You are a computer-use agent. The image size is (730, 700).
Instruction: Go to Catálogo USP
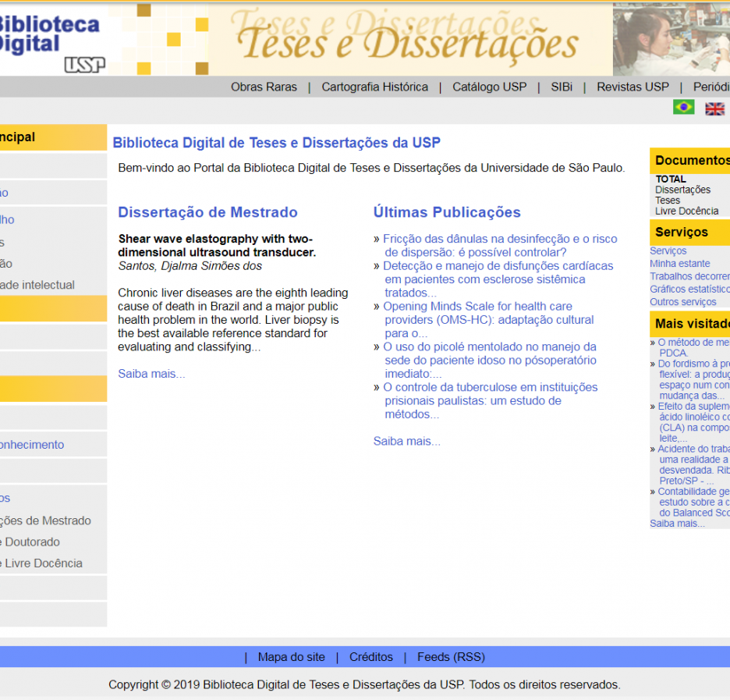(489, 87)
